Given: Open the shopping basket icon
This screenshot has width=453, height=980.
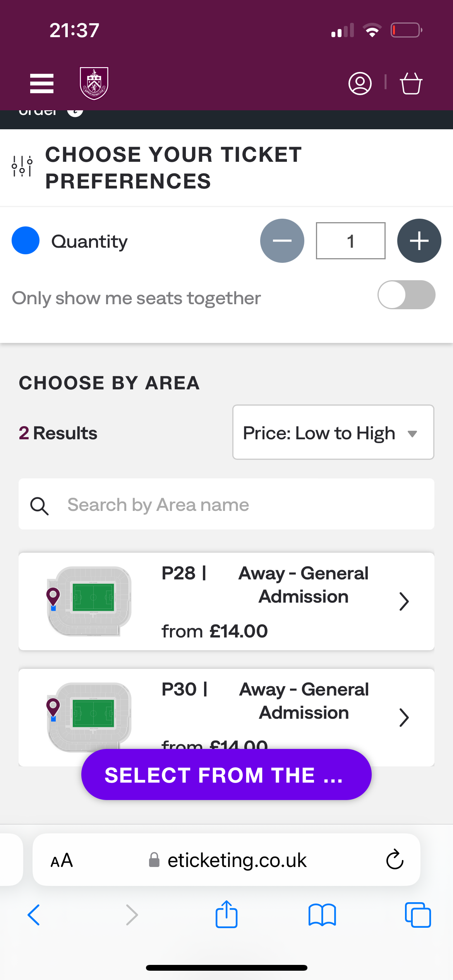Looking at the screenshot, I should [x=411, y=84].
